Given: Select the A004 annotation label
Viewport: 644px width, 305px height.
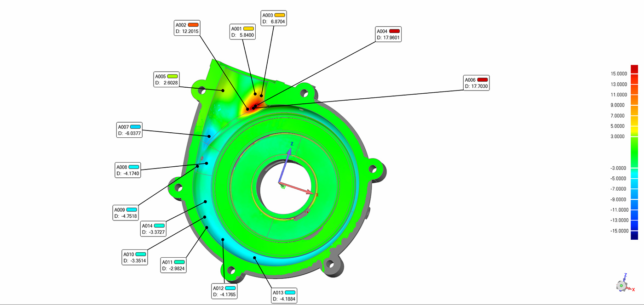Looking at the screenshot, I should [388, 34].
